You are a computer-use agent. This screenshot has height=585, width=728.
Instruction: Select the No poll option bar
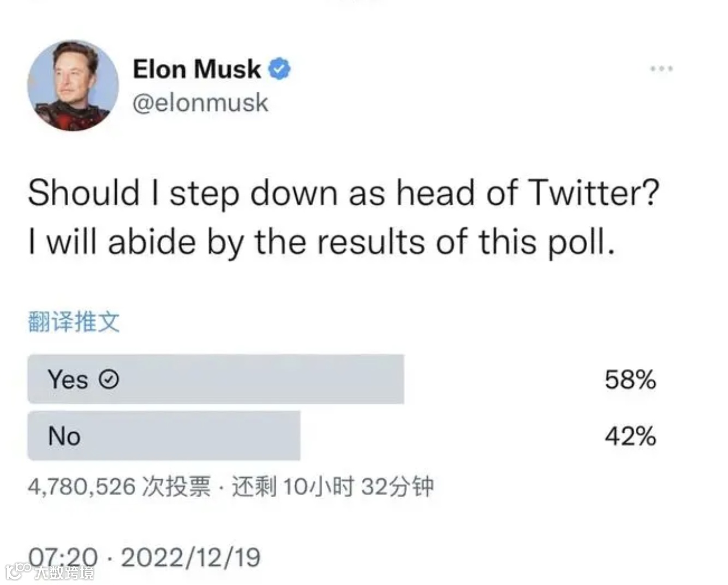164,436
